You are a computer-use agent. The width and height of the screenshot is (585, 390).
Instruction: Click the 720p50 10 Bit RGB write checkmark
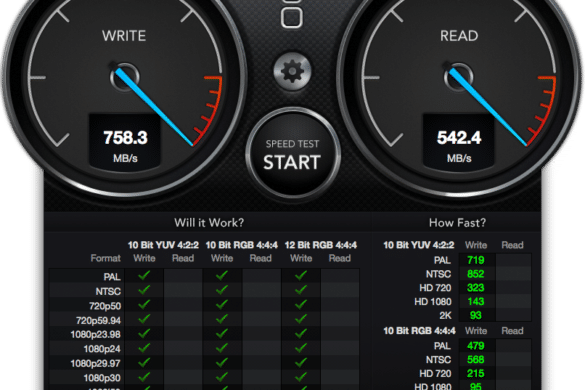point(222,304)
